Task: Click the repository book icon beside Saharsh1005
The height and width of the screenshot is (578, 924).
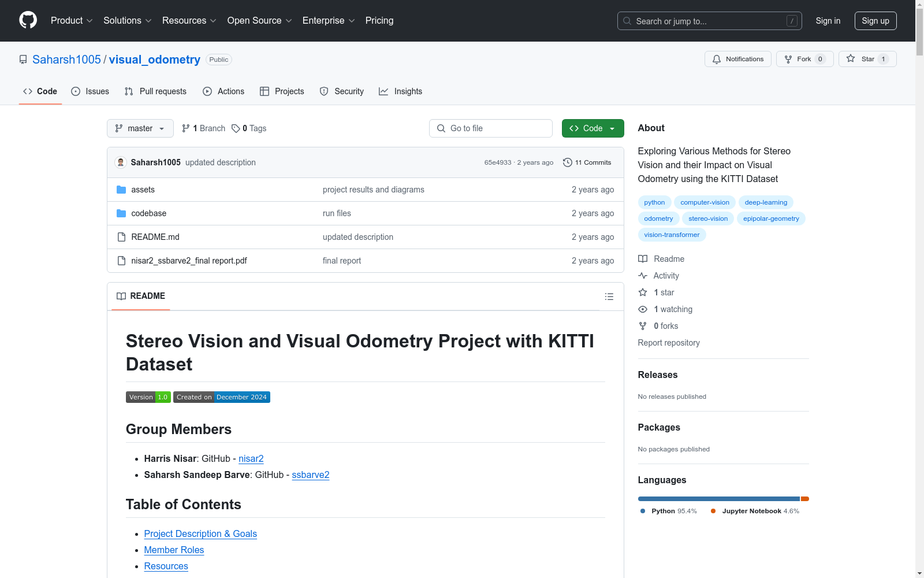Action: pos(23,60)
